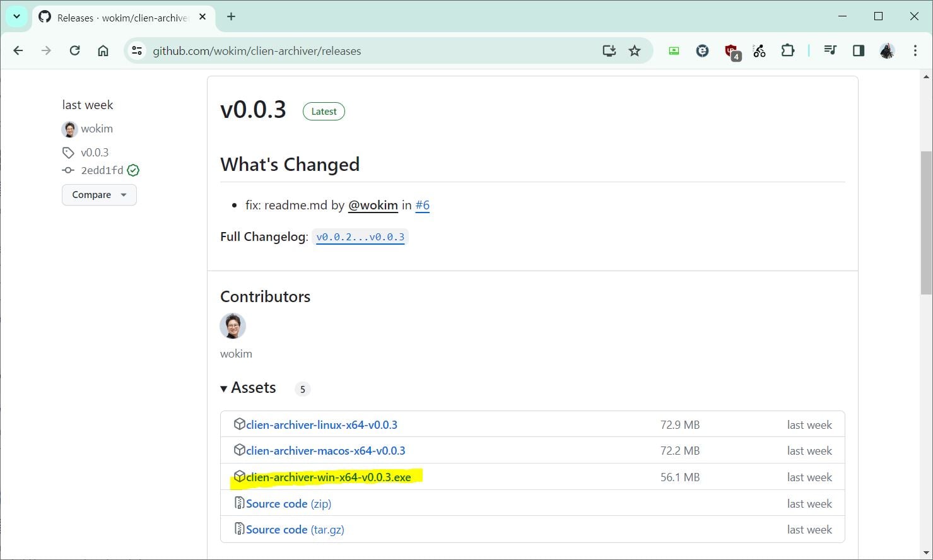Download clien-archiver-win-x64-v0.0.3.exe

pyautogui.click(x=329, y=477)
